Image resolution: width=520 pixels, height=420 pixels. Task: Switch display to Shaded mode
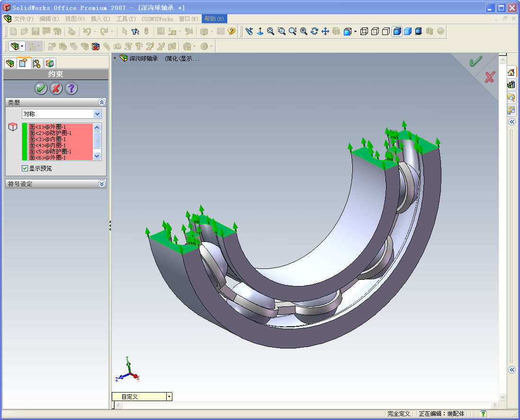[x=408, y=31]
